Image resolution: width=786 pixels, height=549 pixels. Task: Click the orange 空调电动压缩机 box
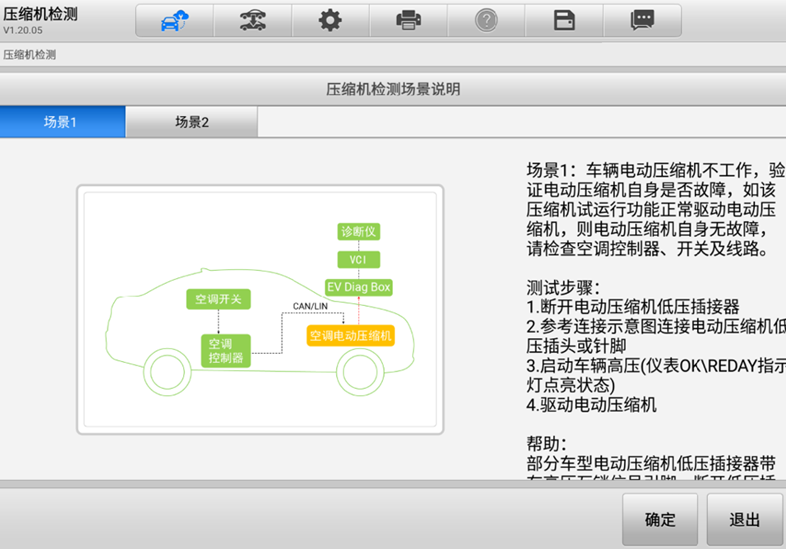(350, 335)
